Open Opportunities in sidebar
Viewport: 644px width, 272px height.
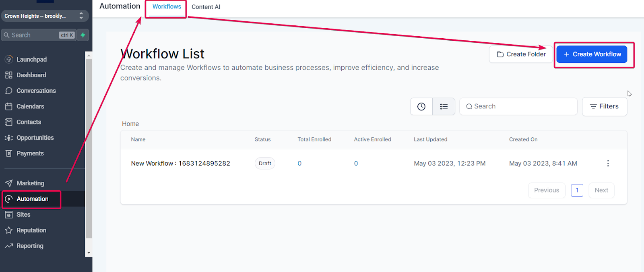[x=29, y=138]
